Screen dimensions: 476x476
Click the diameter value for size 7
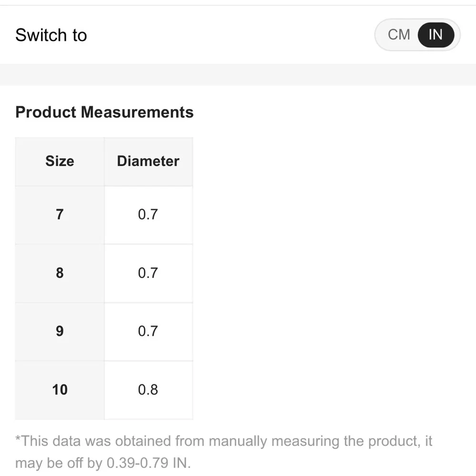pyautogui.click(x=148, y=215)
